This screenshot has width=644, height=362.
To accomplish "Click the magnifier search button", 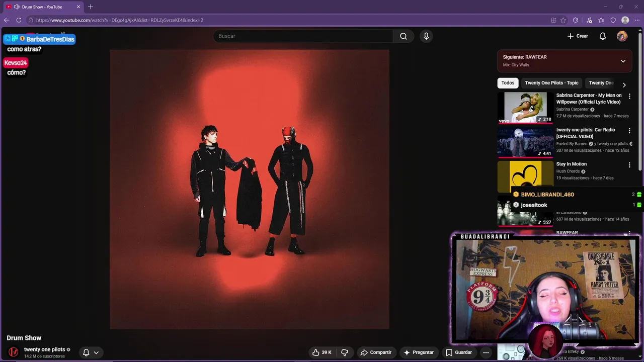I will [x=404, y=36].
